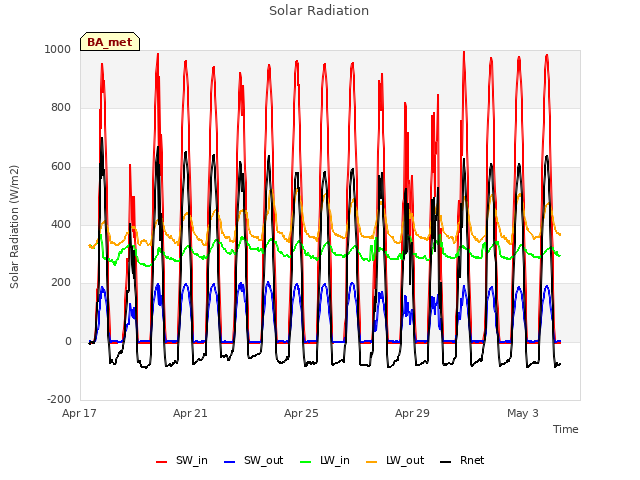
Task: Toggle the LW_out legend entry
Action: (x=395, y=461)
